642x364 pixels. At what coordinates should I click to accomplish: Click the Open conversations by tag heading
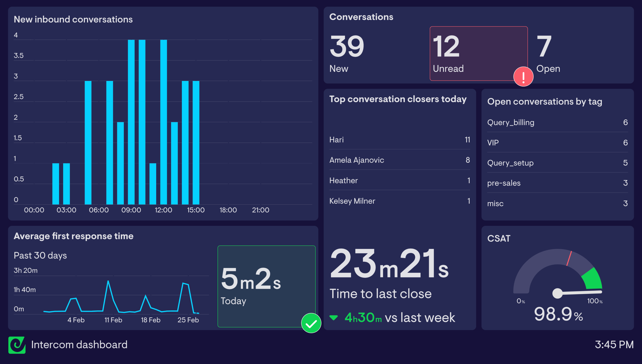pyautogui.click(x=545, y=102)
